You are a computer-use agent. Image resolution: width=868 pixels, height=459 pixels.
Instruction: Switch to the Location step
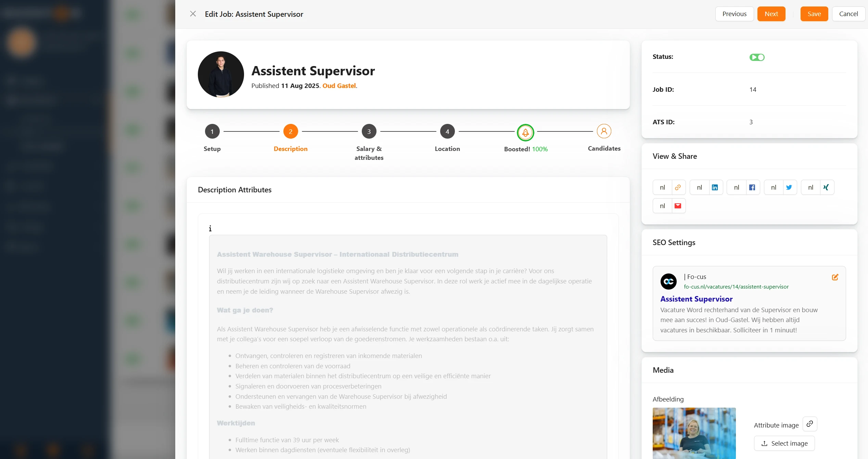(447, 131)
